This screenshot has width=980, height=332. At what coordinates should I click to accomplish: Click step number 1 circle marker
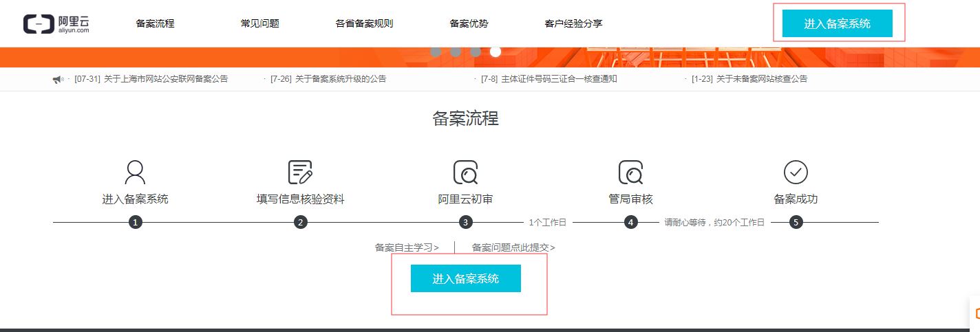point(136,223)
